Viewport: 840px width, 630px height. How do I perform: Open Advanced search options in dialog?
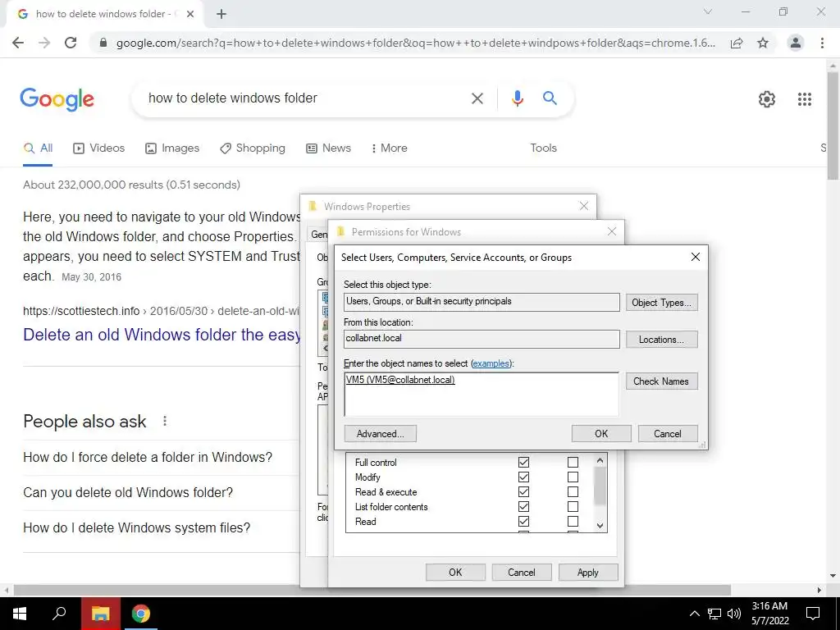click(x=380, y=433)
